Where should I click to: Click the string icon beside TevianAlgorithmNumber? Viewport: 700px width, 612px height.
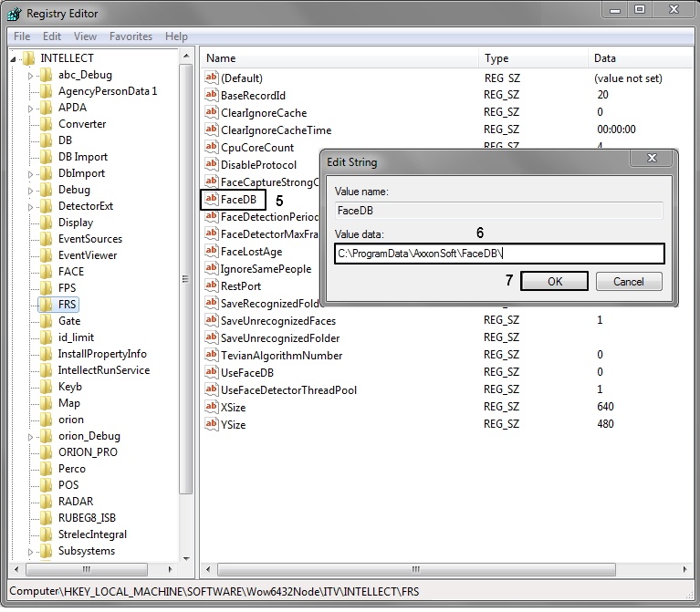[x=212, y=355]
